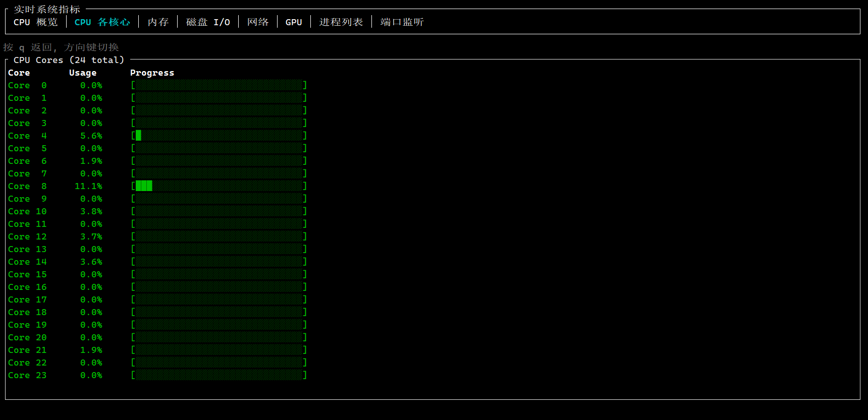
Task: Click the Usage column header
Action: tap(83, 73)
